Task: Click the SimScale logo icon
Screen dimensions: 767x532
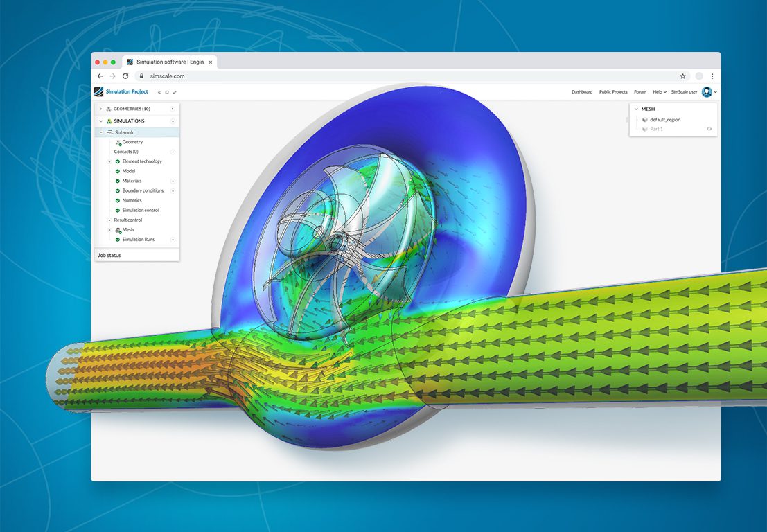Action: [x=99, y=91]
